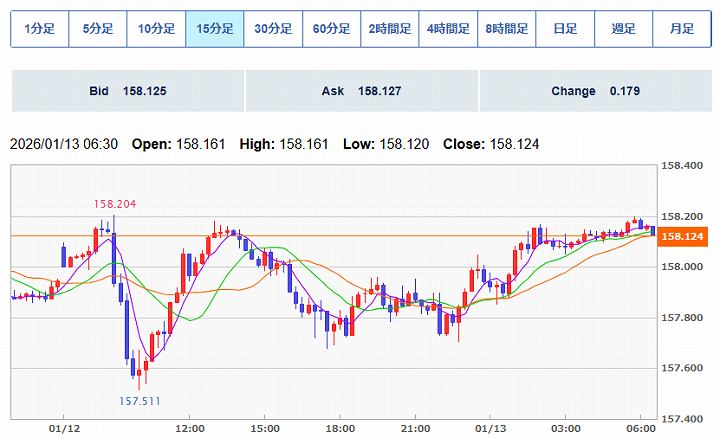Open the 8時間足 chart view

[x=507, y=29]
